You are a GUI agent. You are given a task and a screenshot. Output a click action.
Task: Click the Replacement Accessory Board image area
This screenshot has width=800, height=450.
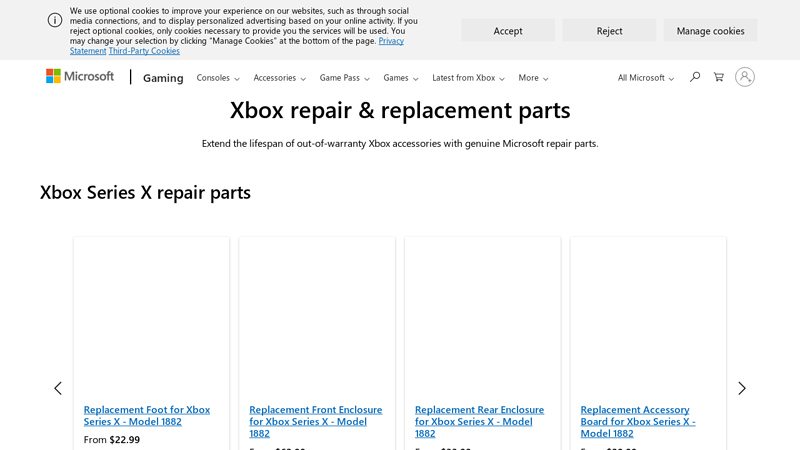648,320
